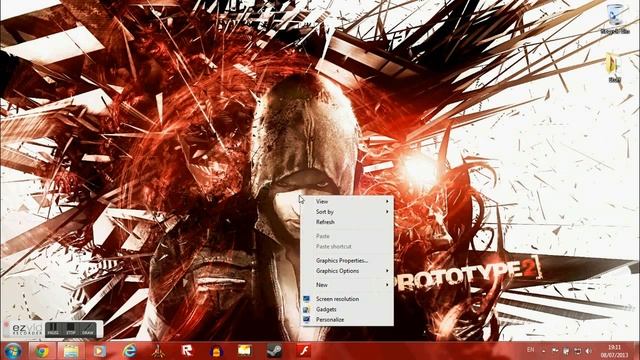Expand the View submenu

[x=347, y=201]
